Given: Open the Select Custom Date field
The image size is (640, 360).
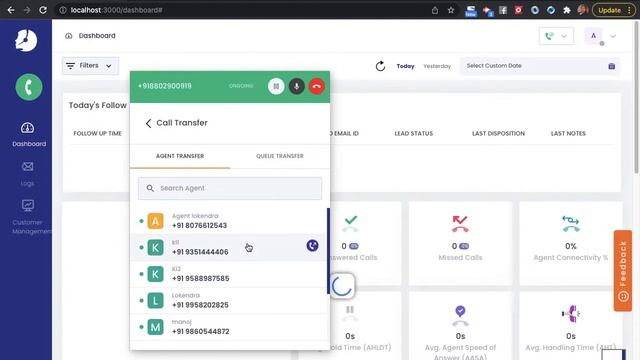Looking at the screenshot, I should point(540,66).
